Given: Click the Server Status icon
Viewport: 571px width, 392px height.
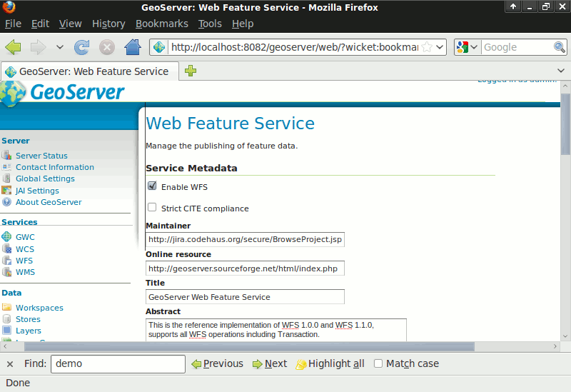Looking at the screenshot, I should pyautogui.click(x=6, y=155).
